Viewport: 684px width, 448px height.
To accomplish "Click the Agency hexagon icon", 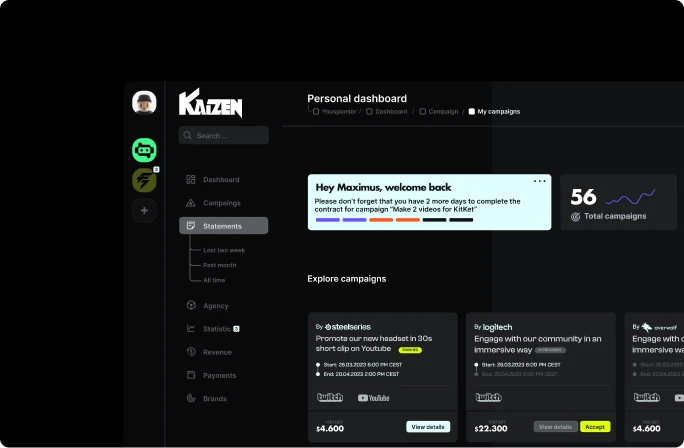I will pyautogui.click(x=191, y=305).
